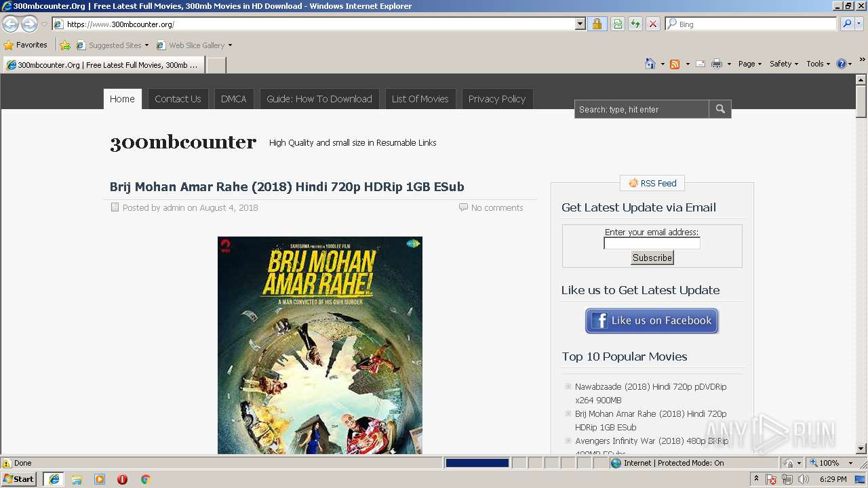Click the RSS feeds icon in command bar
Image resolution: width=868 pixels, height=488 pixels.
pos(675,64)
